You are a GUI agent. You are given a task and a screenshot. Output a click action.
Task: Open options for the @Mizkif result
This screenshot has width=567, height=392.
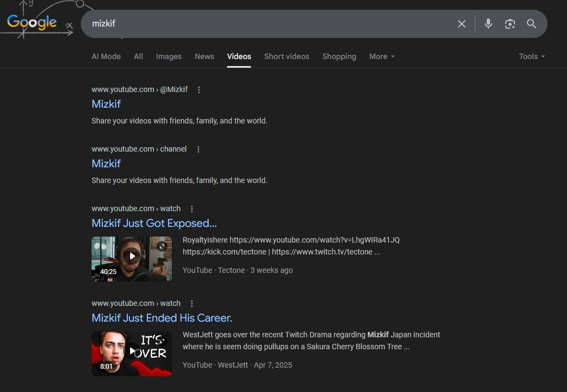(x=199, y=90)
